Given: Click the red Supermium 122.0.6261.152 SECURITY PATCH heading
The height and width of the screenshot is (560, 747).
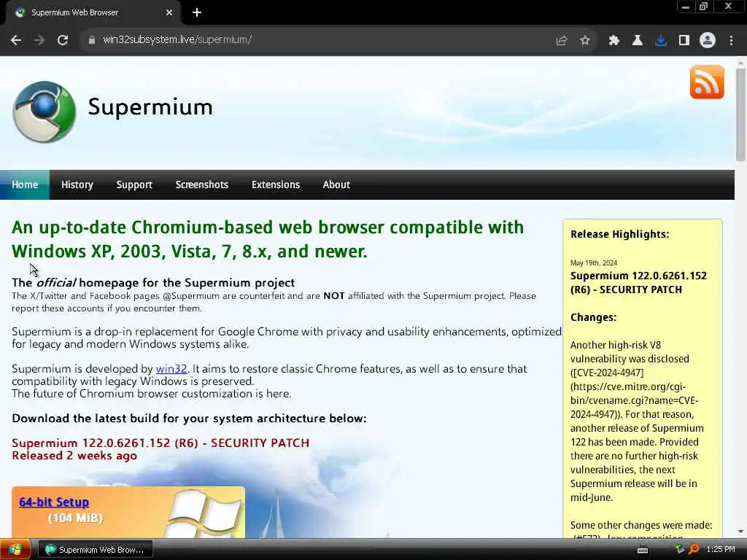Looking at the screenshot, I should (160, 443).
